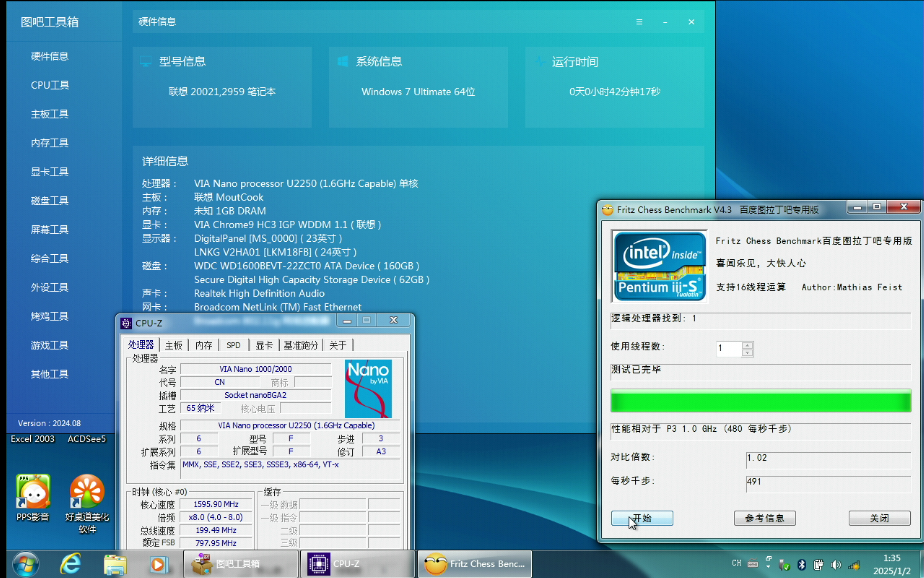924x578 pixels.
Task: Switch to the 内存 tab in CPU-Z
Action: [204, 346]
